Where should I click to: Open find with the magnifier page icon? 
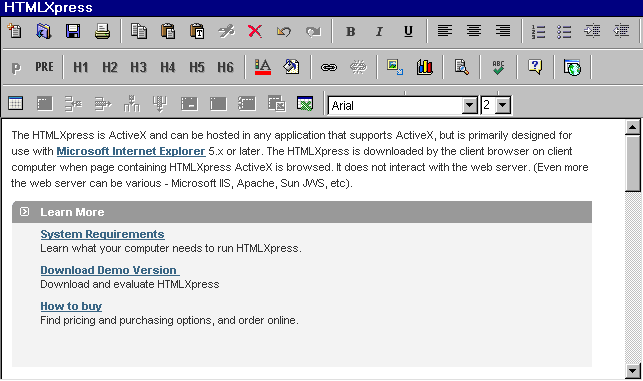click(461, 67)
